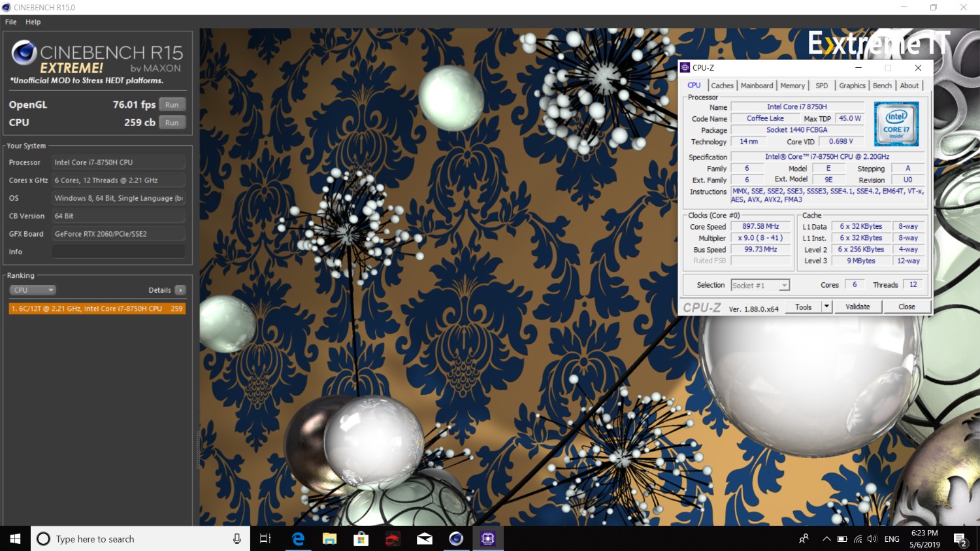Image resolution: width=980 pixels, height=551 pixels.
Task: Switch to Memory tab in CPU-Z
Action: 792,86
